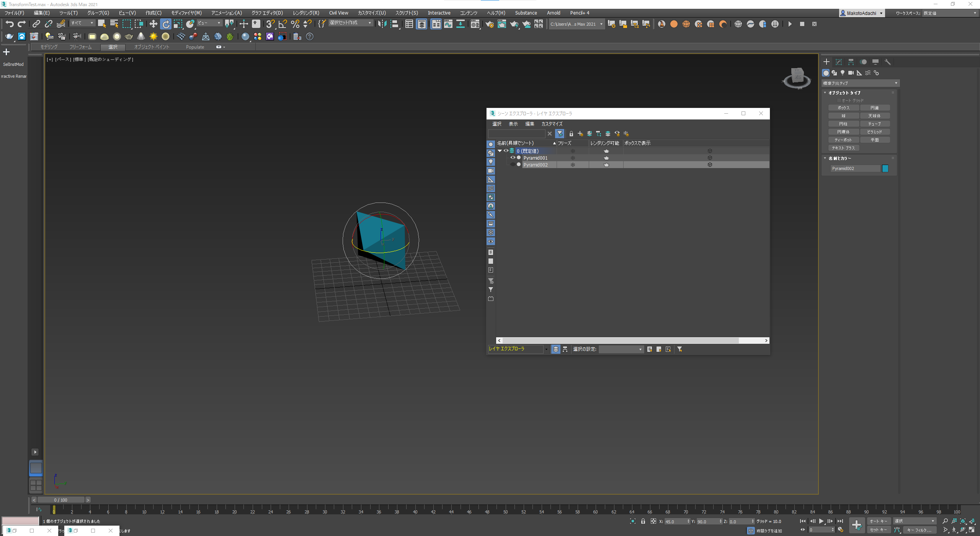Viewport: 980px width, 536px height.
Task: Collapse the 0 (既定値) layer tree
Action: (x=500, y=151)
